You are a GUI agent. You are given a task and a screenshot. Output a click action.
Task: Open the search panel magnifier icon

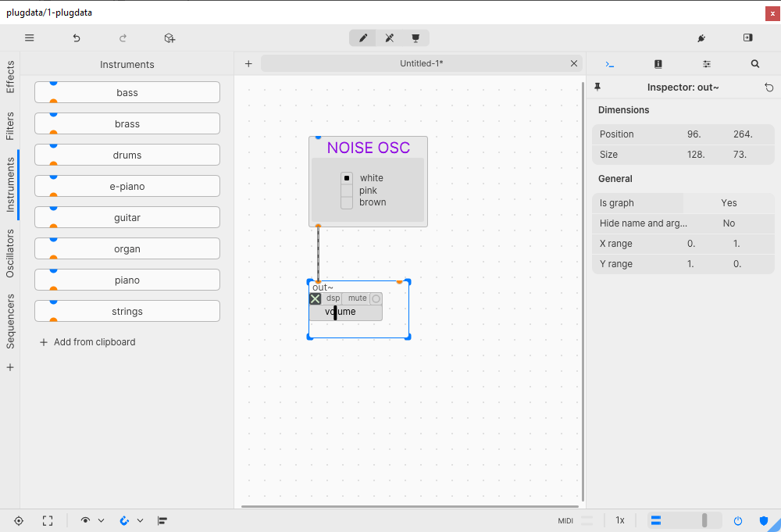(x=755, y=64)
